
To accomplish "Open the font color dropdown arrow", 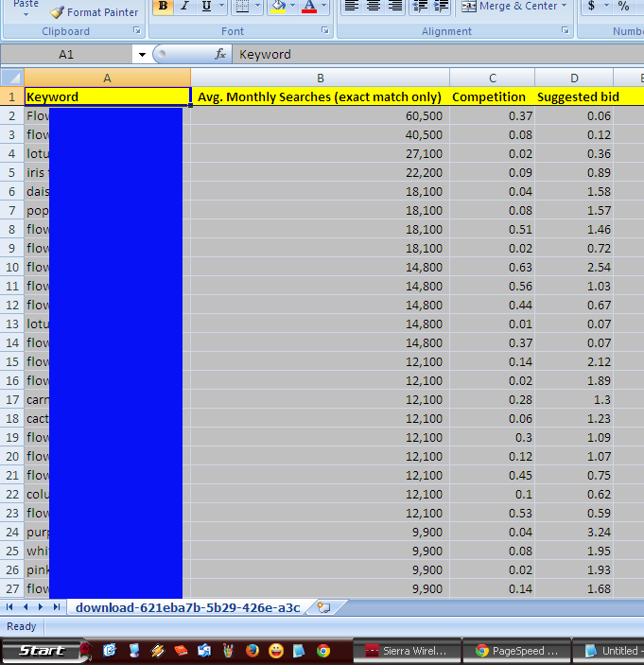I will [325, 7].
